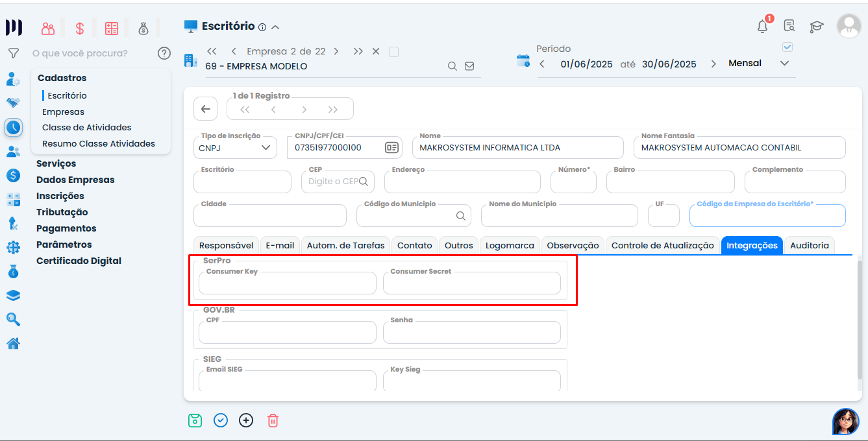868x441 pixels.
Task: Switch to the Auditoria tab
Action: pyautogui.click(x=809, y=245)
